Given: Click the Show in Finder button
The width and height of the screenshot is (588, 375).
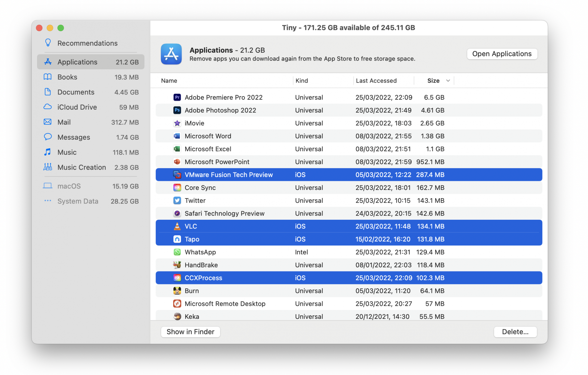Looking at the screenshot, I should [191, 332].
